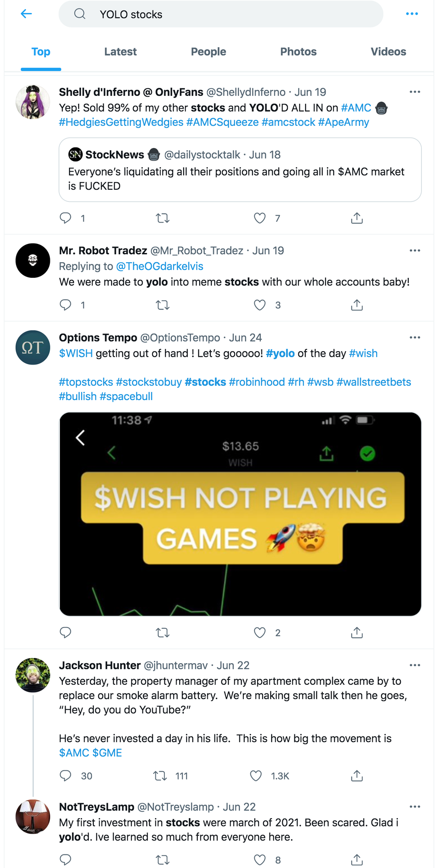Retweet Jackson Hunter's movement tweet
The image size is (440, 868).
tap(162, 776)
